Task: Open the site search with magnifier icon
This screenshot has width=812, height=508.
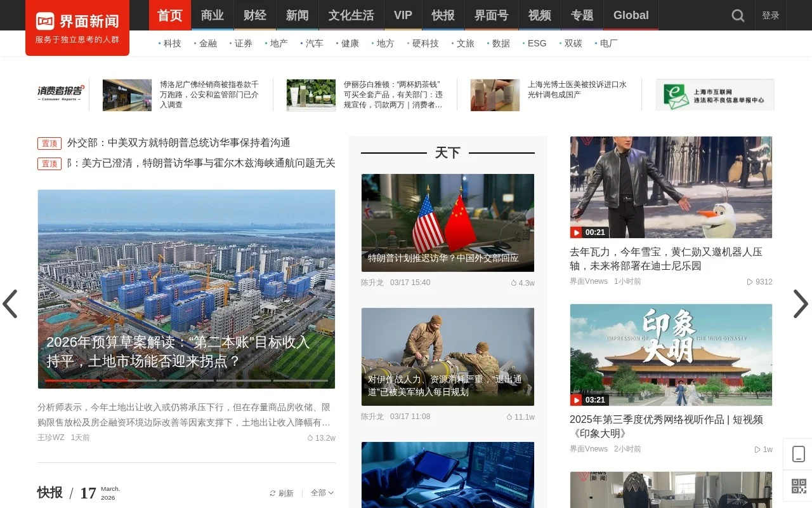Action: click(737, 15)
